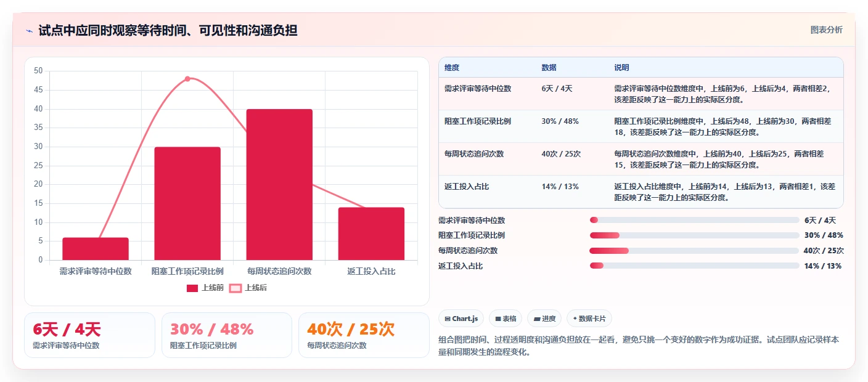Click the 返工投入占比 progress bar
The height and width of the screenshot is (382, 868).
pos(694,266)
